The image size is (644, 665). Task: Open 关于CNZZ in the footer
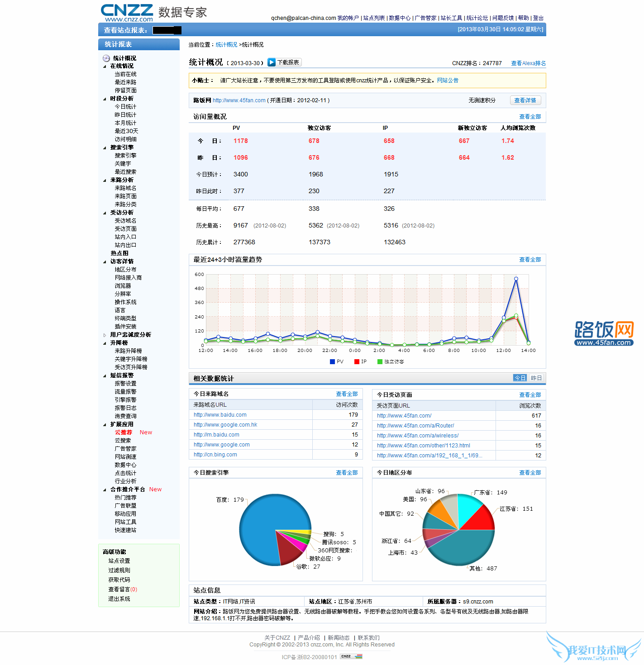[x=277, y=638]
